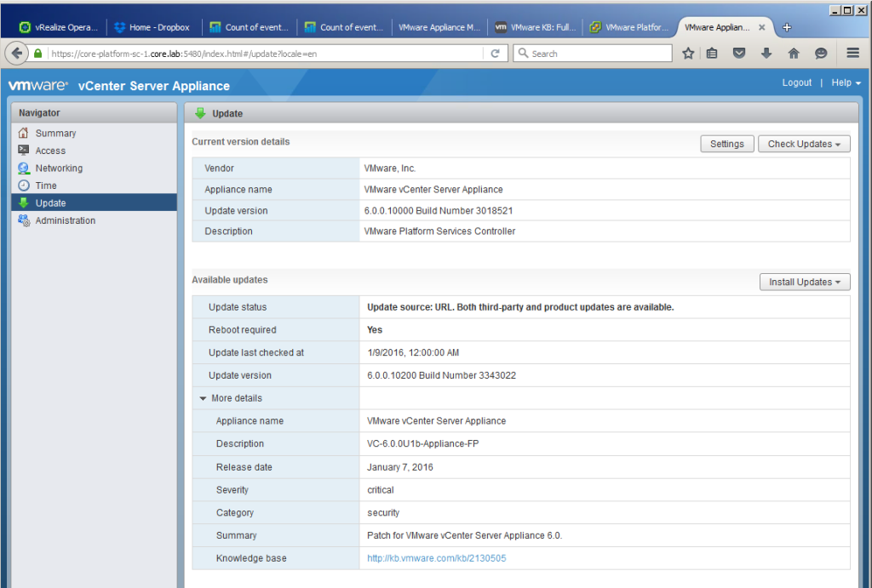Screen dimensions: 872x588
Task: Click the Reboot required value Yes
Action: (x=375, y=329)
